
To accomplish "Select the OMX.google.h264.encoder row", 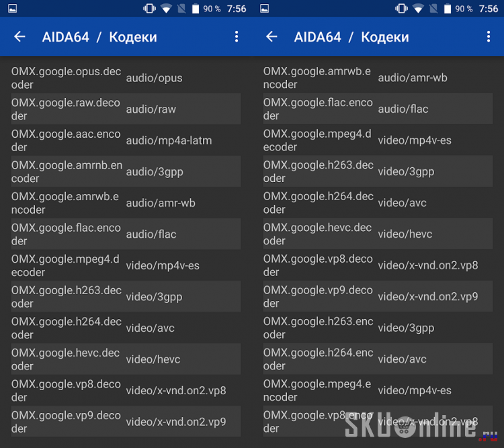I will click(378, 359).
